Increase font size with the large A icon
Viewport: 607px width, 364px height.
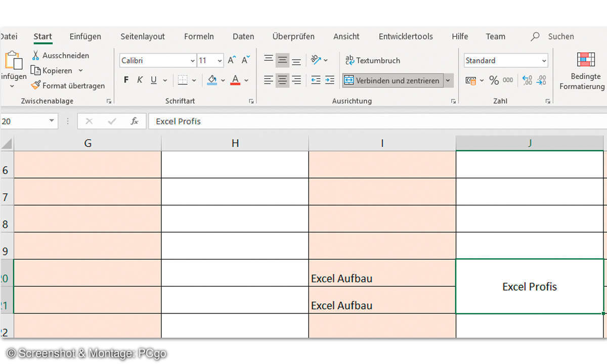232,60
